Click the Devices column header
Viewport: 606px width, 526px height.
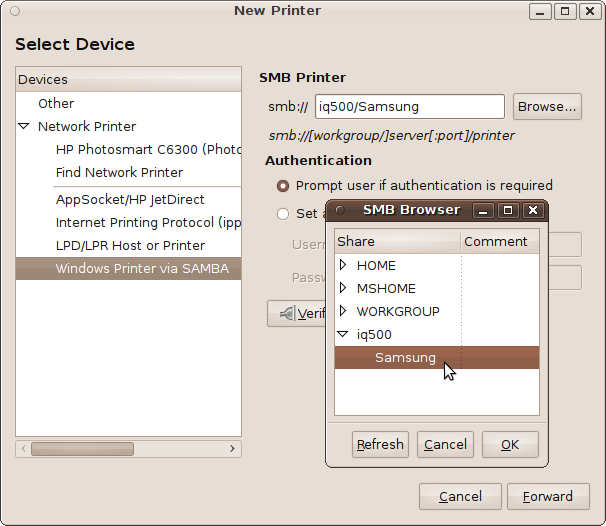[129, 80]
